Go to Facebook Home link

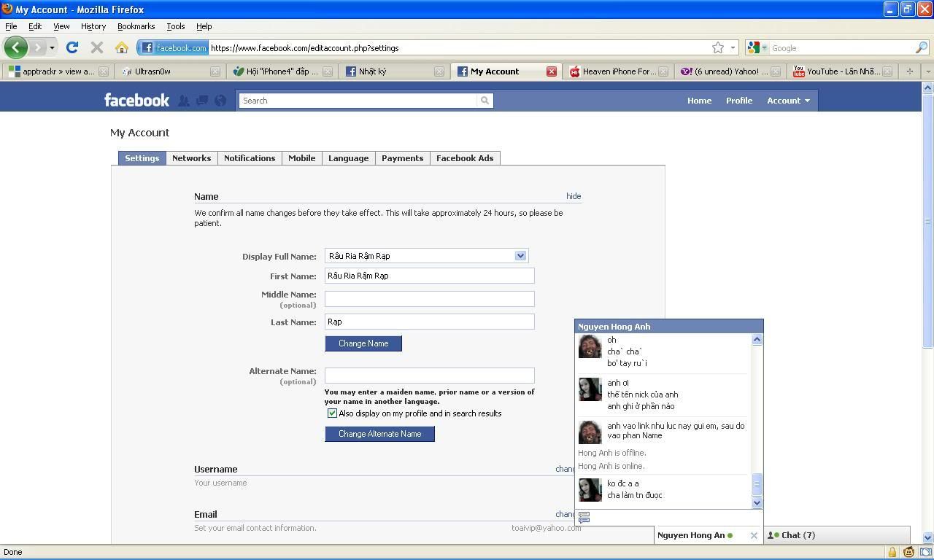pos(699,101)
